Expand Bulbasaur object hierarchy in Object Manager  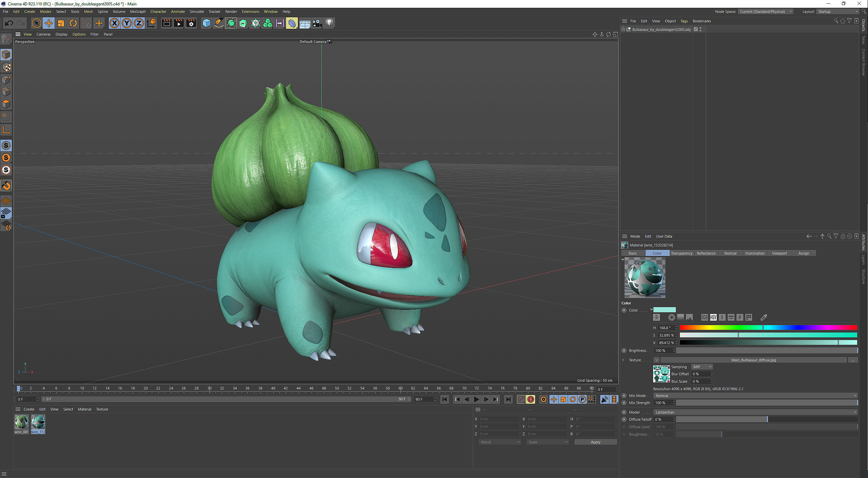623,29
